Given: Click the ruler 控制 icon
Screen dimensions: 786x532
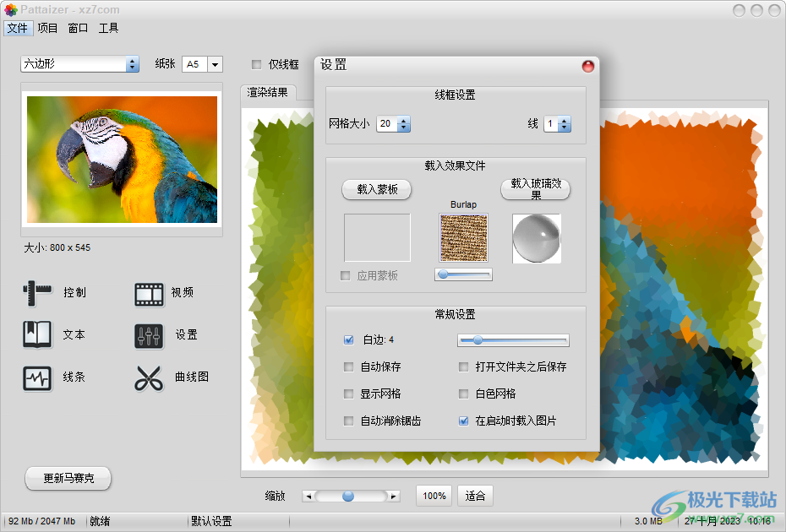Looking at the screenshot, I should tap(37, 293).
